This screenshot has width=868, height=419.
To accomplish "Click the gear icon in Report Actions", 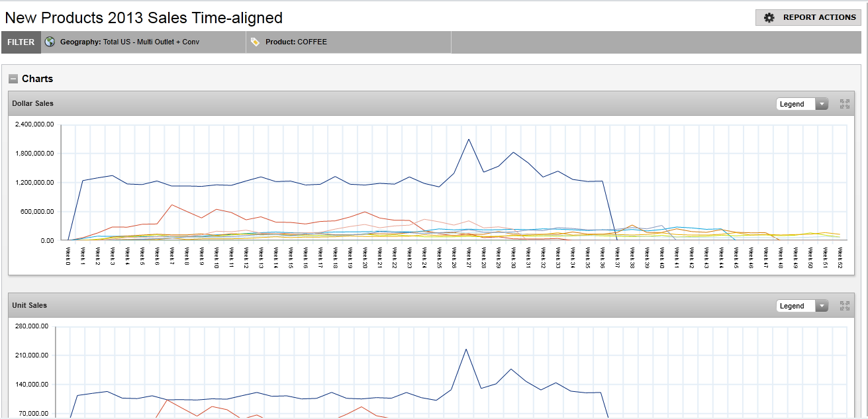I will (x=769, y=18).
